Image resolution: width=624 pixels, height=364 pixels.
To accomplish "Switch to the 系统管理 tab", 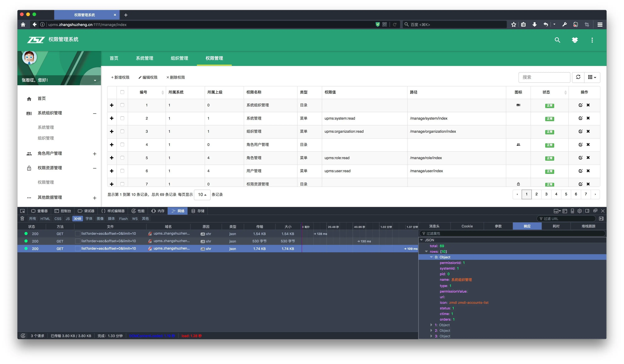I will (144, 58).
